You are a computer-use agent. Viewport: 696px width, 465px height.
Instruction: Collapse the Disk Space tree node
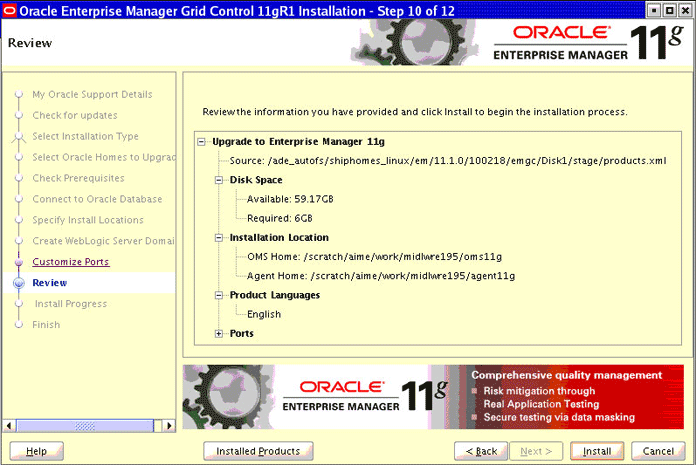tap(219, 180)
